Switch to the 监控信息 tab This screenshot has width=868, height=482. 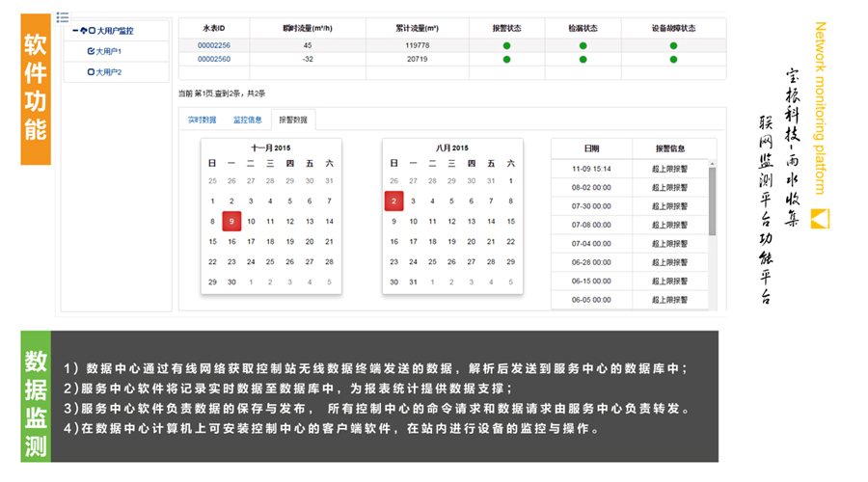point(248,120)
